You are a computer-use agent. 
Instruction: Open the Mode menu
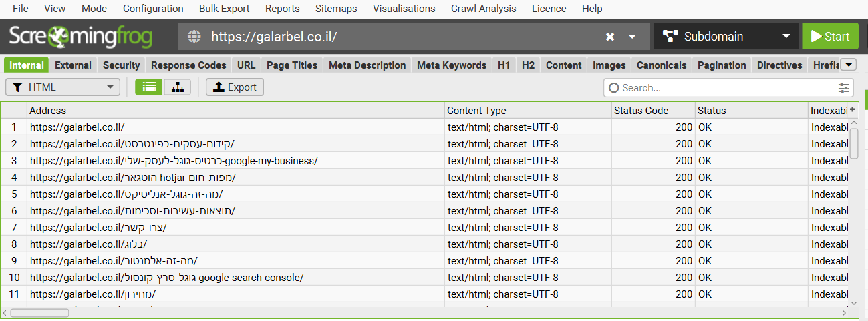pyautogui.click(x=94, y=9)
